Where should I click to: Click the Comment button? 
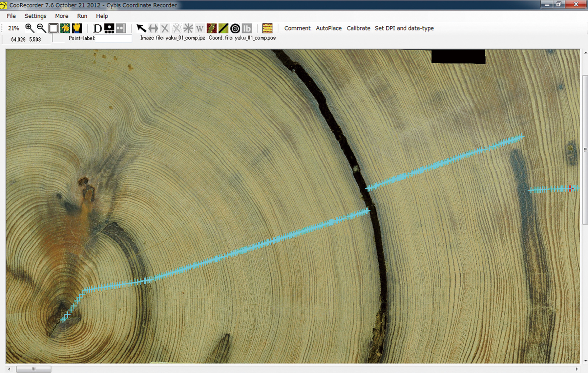[x=297, y=28]
